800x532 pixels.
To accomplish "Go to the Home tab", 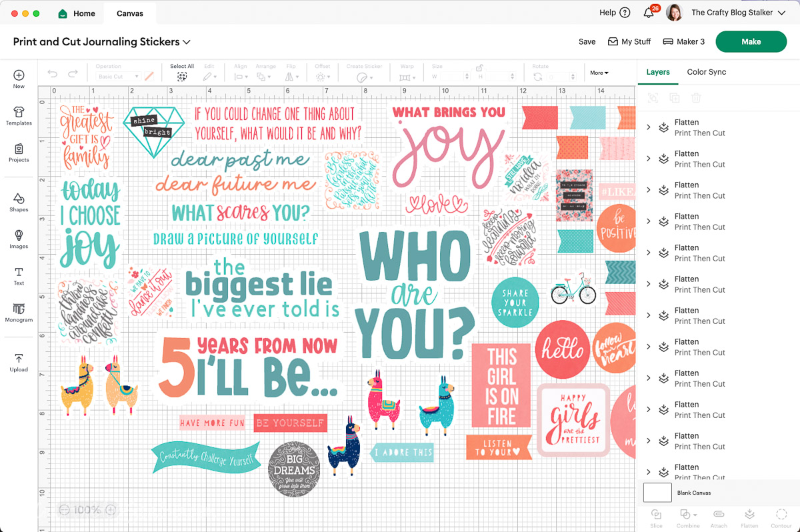I will (77, 12).
